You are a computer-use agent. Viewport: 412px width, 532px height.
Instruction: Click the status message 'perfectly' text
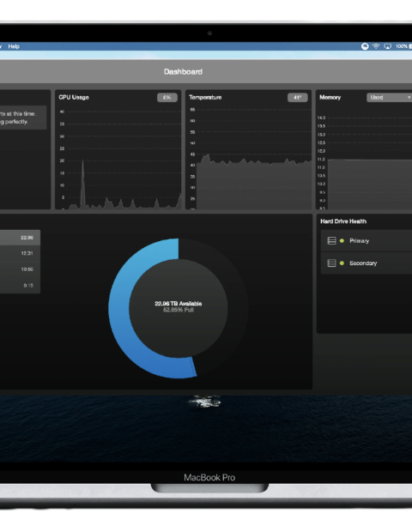tap(16, 122)
